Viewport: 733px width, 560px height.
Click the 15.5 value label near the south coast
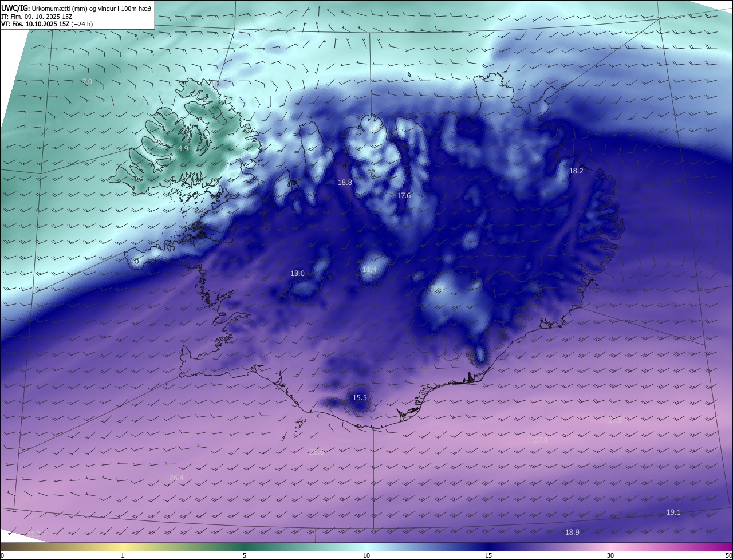360,397
